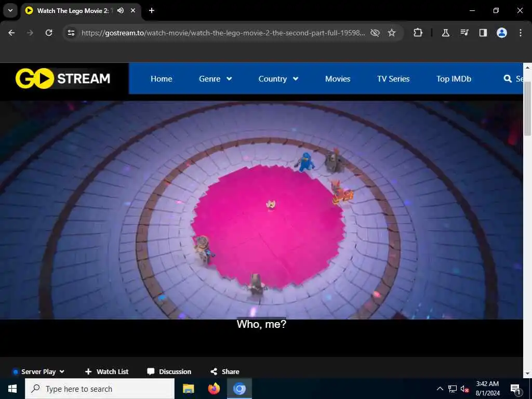532x399 pixels.
Task: Open the notification center icon
Action: tap(515, 389)
